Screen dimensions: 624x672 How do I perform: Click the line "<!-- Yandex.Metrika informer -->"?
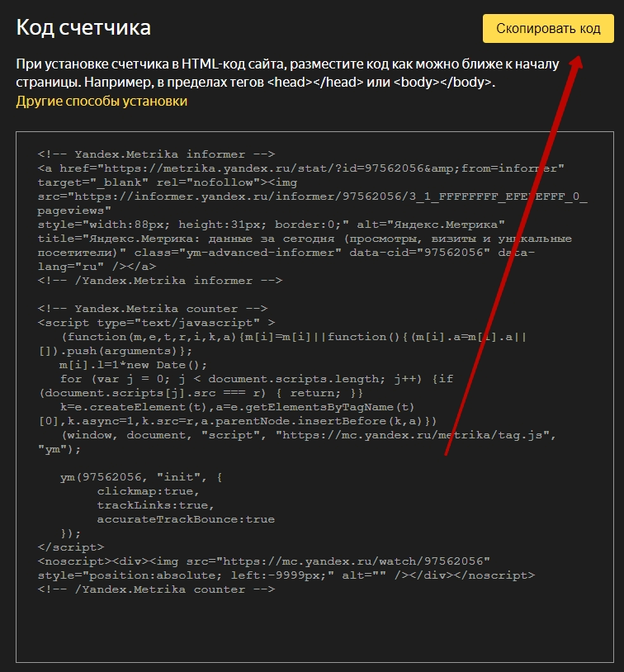[157, 154]
